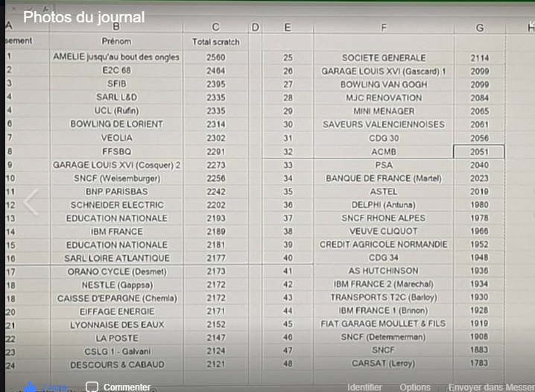Click the Total scratch header cell

coord(215,42)
